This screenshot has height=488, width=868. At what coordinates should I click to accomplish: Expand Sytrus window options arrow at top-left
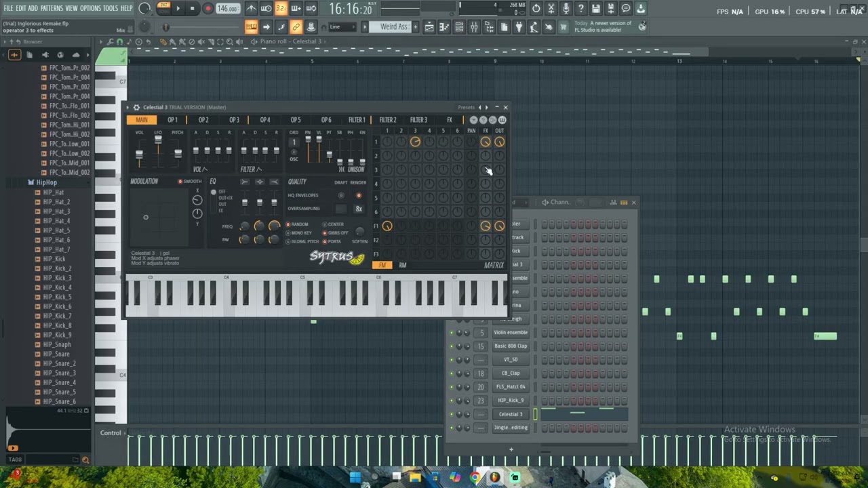[x=128, y=107]
